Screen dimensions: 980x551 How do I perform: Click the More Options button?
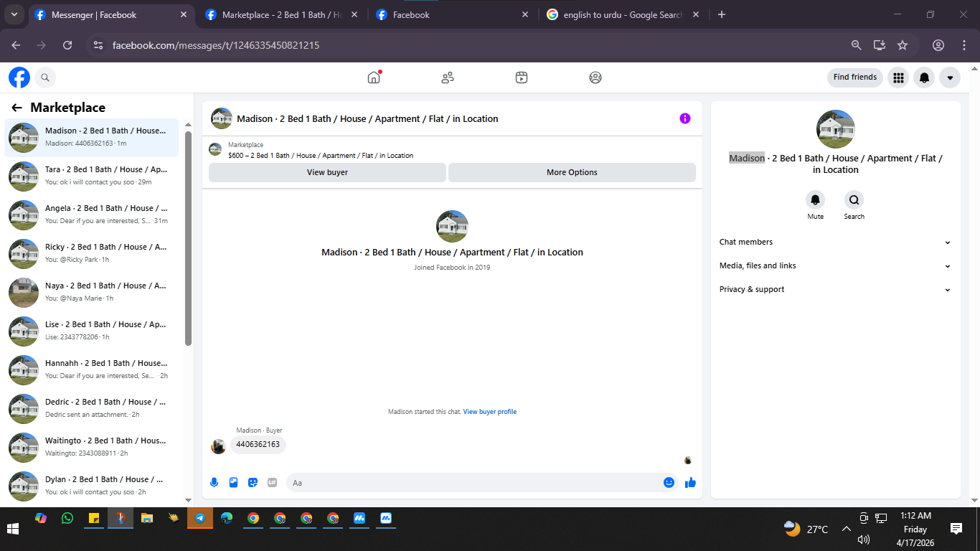[x=572, y=172]
